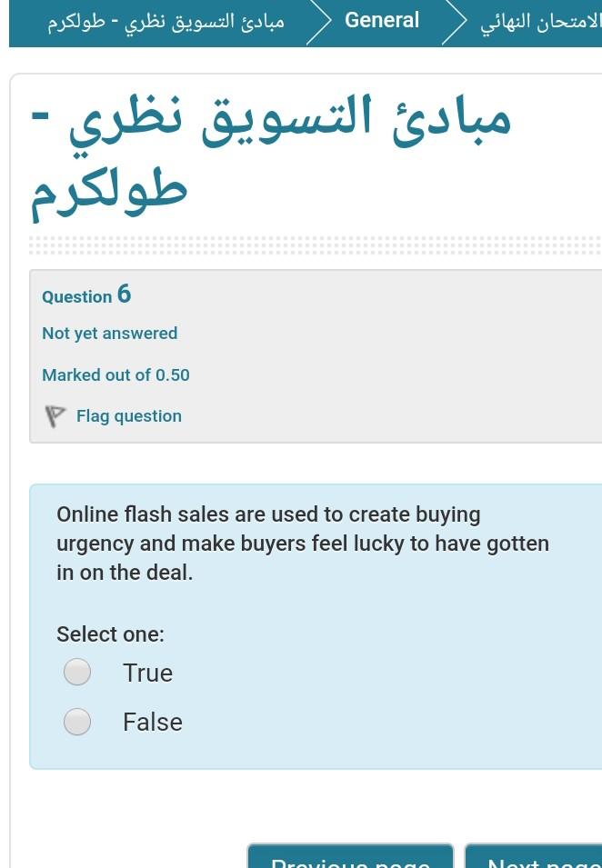Screen dimensions: 602x868
Task: Click the Marked out of 0.50 text
Action: click(115, 374)
